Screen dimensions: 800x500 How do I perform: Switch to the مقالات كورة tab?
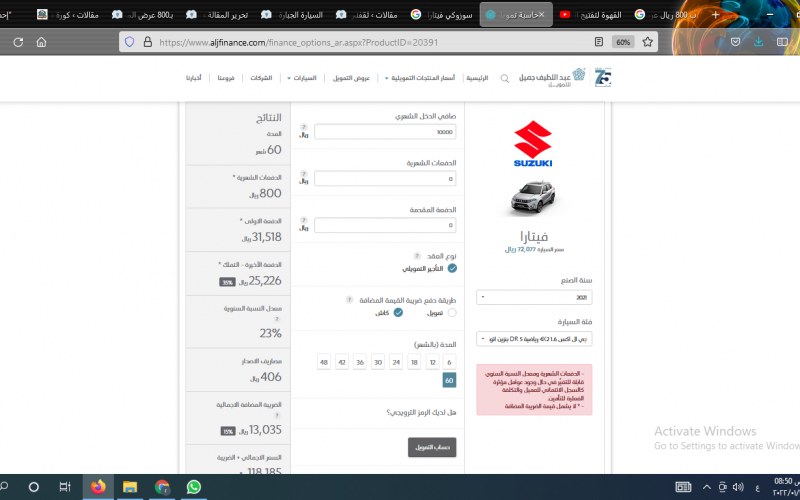pos(69,15)
